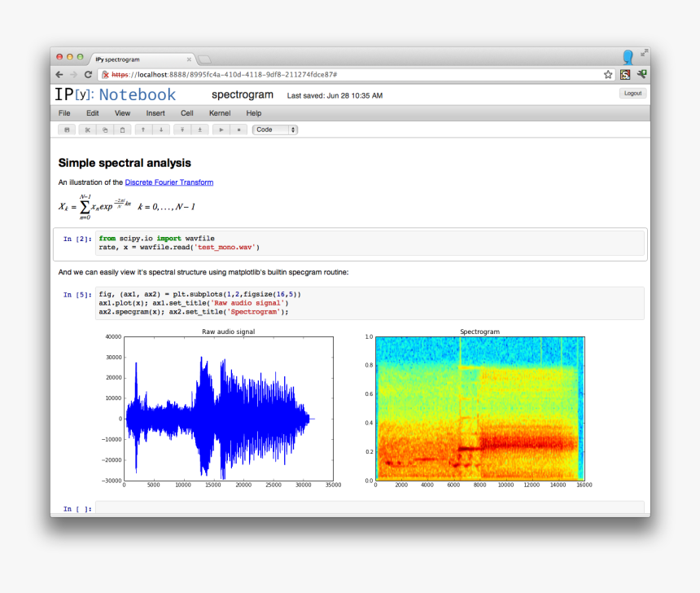Open the Discrete Fourier Transform link
Screen dimensions: 700x593
(168, 182)
